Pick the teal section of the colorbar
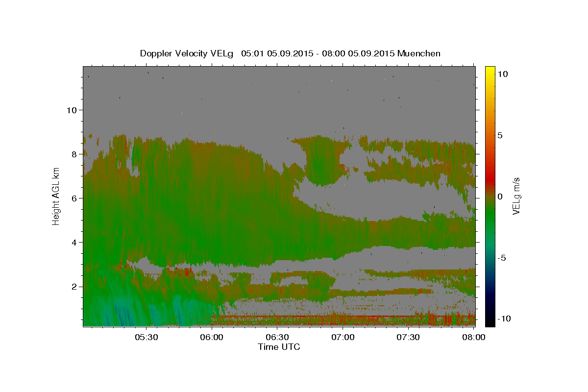Image resolution: width=588 pixels, height=392 pixels. click(x=490, y=245)
